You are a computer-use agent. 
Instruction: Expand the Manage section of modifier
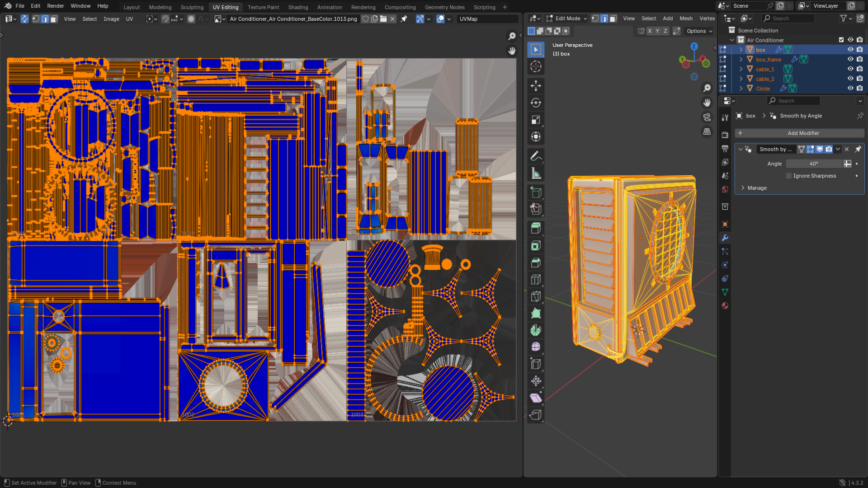743,188
